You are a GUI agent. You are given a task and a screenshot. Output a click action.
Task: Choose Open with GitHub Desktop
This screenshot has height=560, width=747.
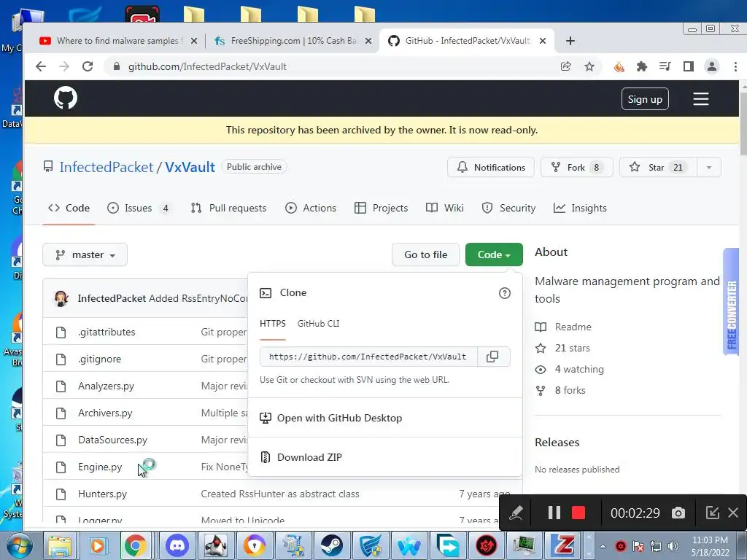pyautogui.click(x=339, y=418)
